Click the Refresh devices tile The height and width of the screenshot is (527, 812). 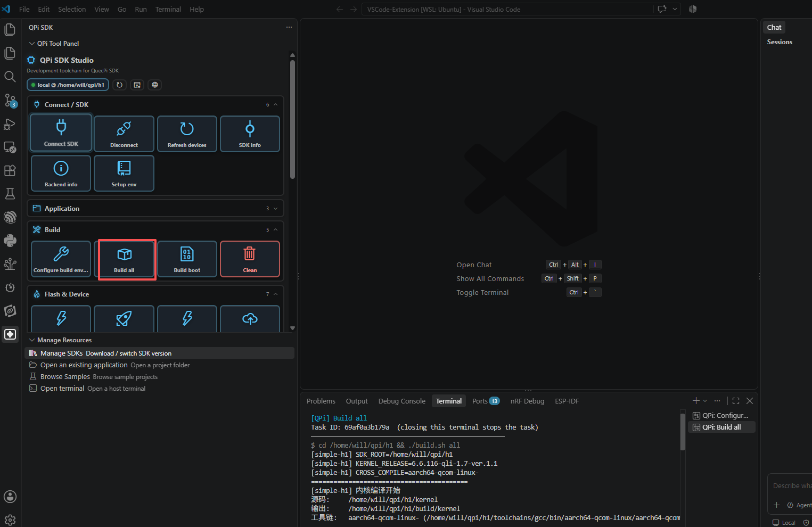[x=187, y=134]
